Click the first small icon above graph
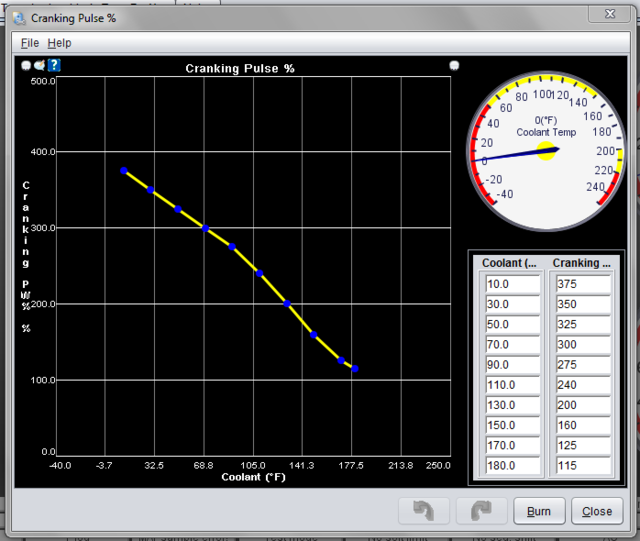Screen dimensions: 640x541 (x=27, y=66)
